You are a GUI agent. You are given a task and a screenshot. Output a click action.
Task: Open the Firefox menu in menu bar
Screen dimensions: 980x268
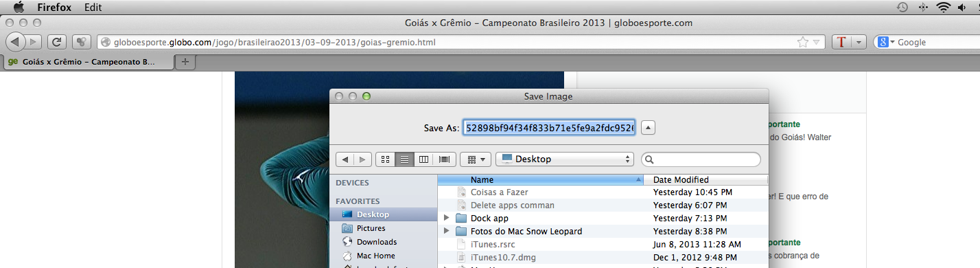(54, 8)
